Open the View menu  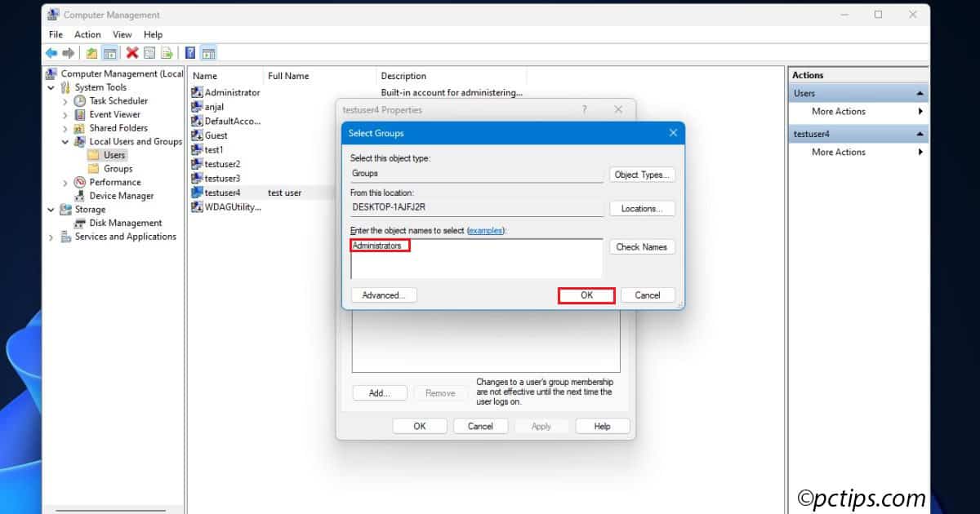coord(122,34)
